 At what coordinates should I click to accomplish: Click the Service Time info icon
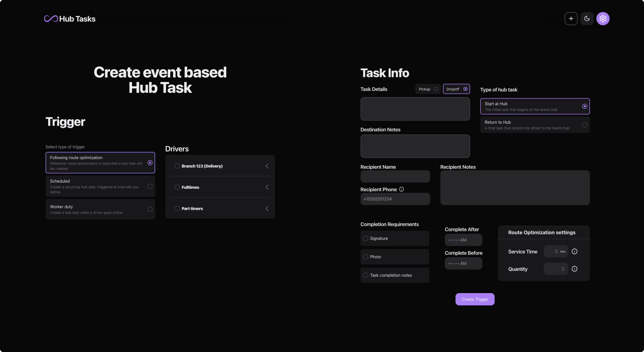(x=574, y=252)
